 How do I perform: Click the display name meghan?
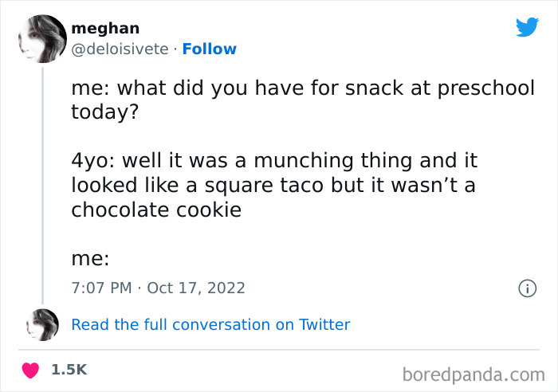[105, 29]
